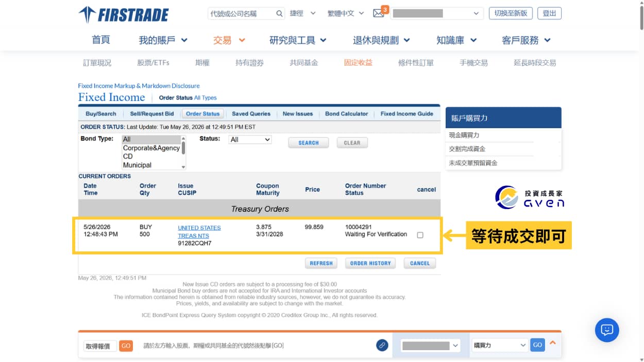Click the CUSIP 91282CQH7 text

tap(195, 243)
